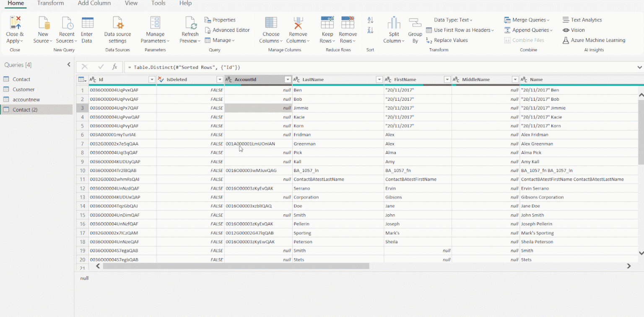
Task: Click the Recent Sources icon
Action: point(67,23)
